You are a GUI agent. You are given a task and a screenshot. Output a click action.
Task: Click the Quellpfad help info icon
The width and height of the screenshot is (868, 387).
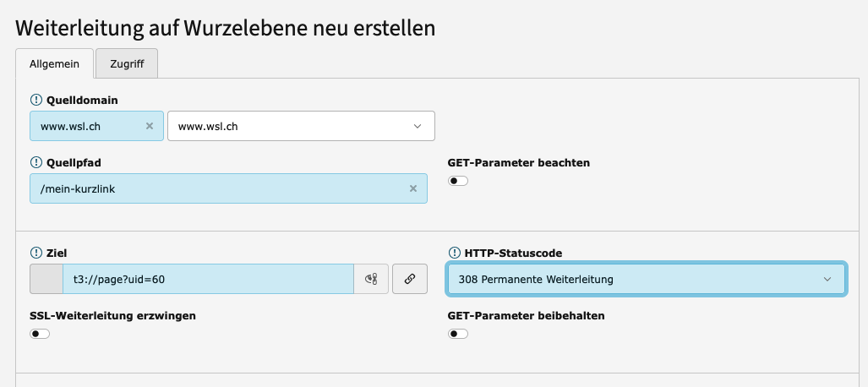[35, 162]
